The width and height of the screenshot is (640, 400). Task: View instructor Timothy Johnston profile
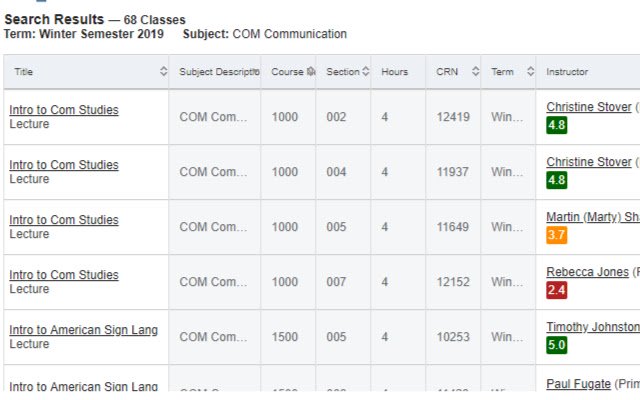tap(593, 327)
